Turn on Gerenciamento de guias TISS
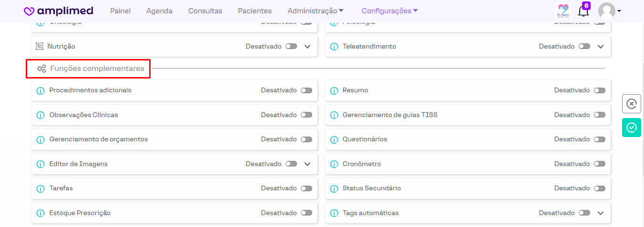644x227 pixels. [599, 115]
